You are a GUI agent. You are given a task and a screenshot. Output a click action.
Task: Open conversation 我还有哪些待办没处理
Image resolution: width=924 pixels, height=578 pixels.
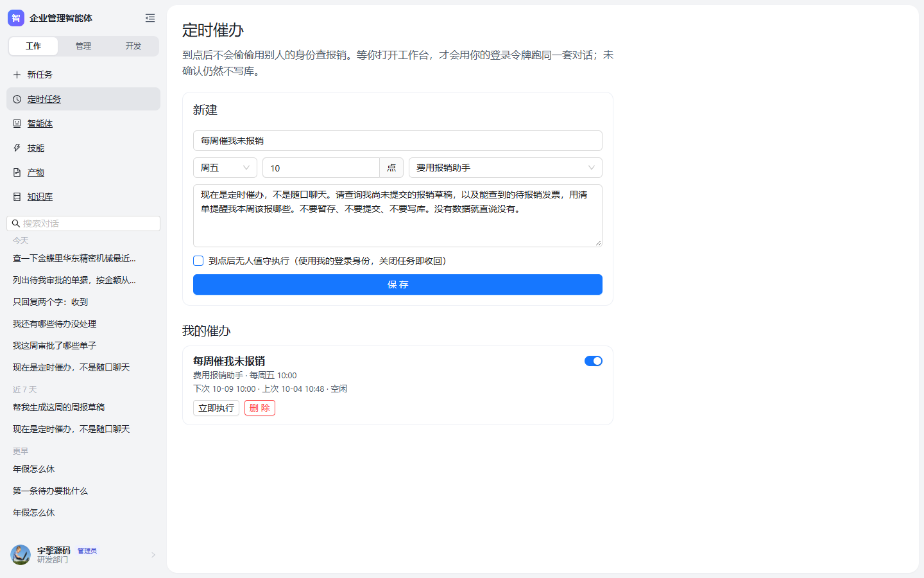55,324
